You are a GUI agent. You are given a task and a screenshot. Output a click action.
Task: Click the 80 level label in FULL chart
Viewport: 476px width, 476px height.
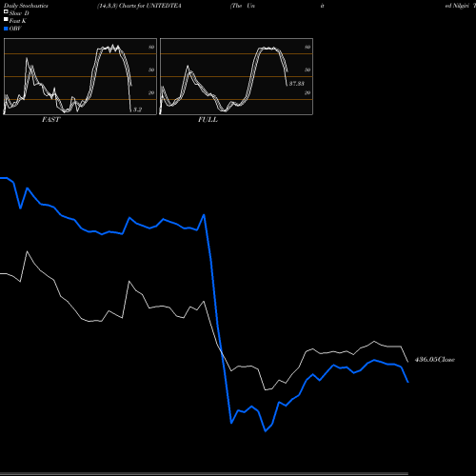[x=307, y=47]
